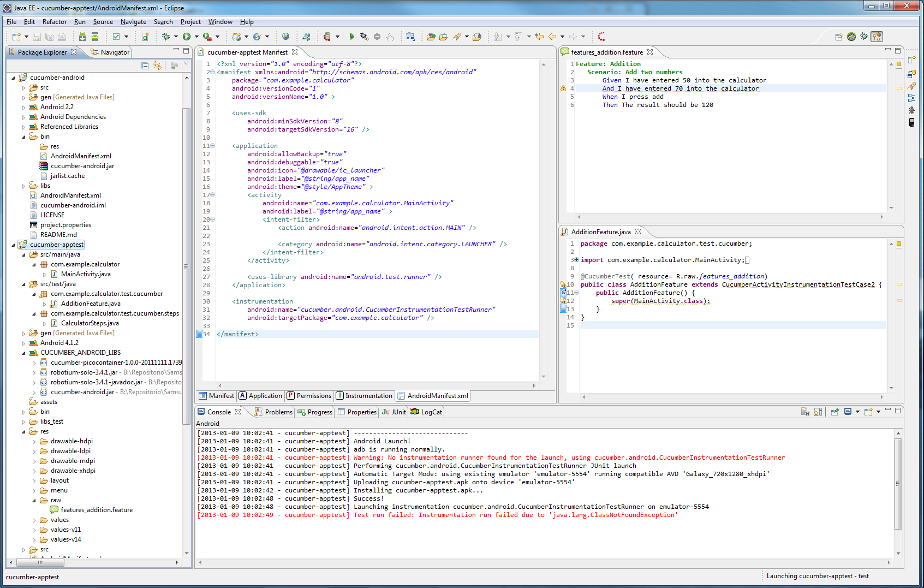Viewport: 924px width, 588px height.
Task: Click the red dotted spinner icon
Action: coord(601,37)
